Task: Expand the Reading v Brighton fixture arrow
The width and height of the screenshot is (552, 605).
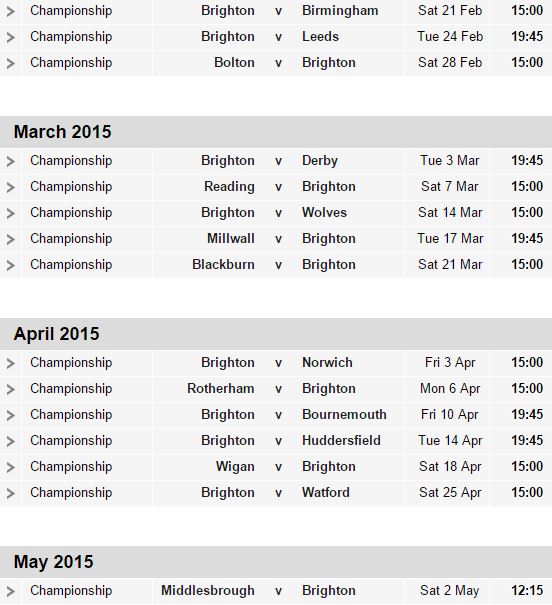Action: pyautogui.click(x=11, y=187)
